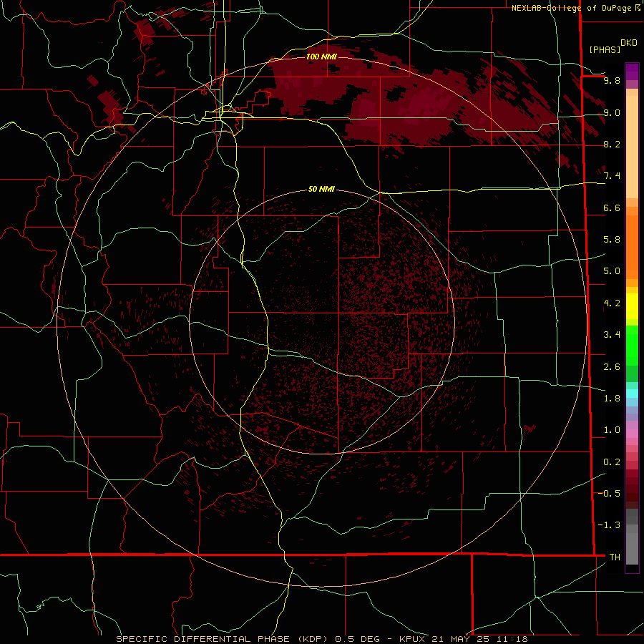Click the [PHAS] legend heading
The image size is (644, 644).
pyautogui.click(x=605, y=49)
